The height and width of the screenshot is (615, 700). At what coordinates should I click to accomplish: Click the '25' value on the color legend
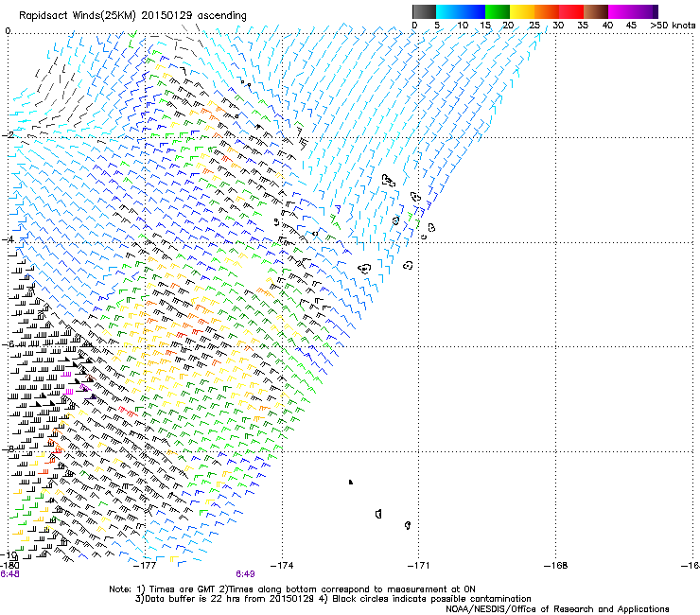coord(534,25)
